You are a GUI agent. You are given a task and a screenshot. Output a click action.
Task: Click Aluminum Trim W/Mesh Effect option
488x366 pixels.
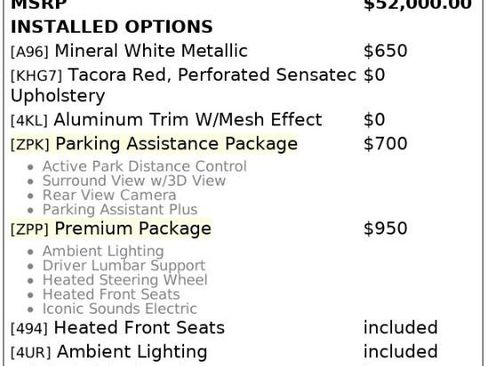[188, 120]
